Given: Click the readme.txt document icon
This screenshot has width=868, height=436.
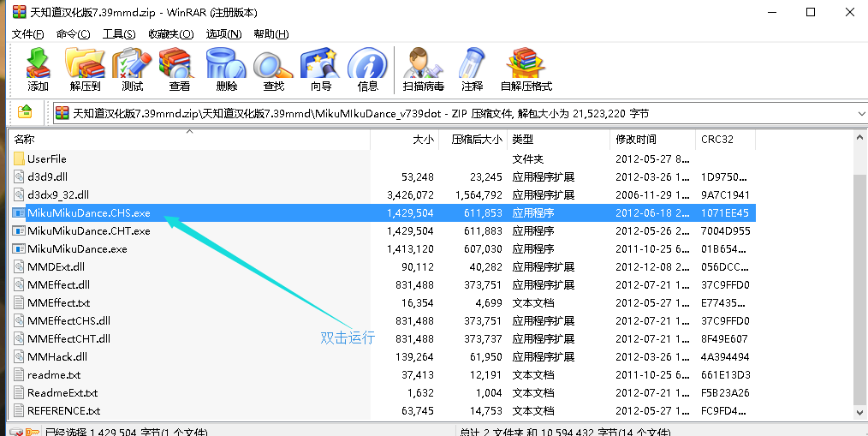Looking at the screenshot, I should coord(20,374).
